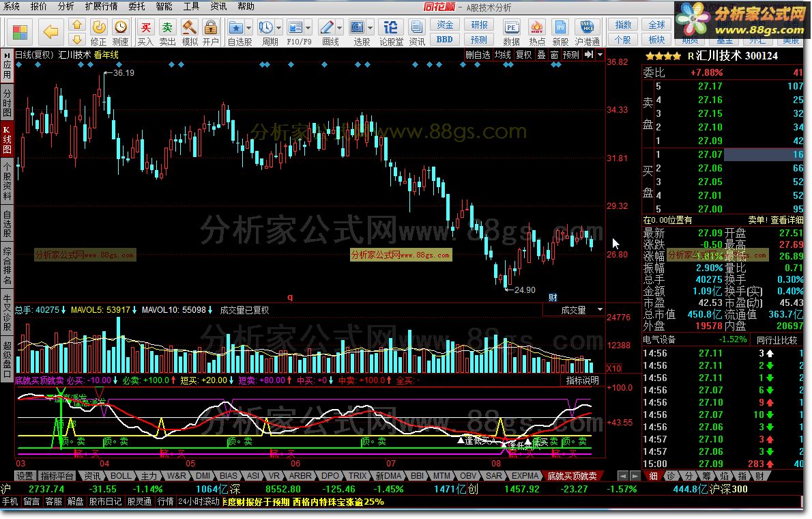Open the 智能 menu
The width and height of the screenshot is (812, 519).
point(164,6)
